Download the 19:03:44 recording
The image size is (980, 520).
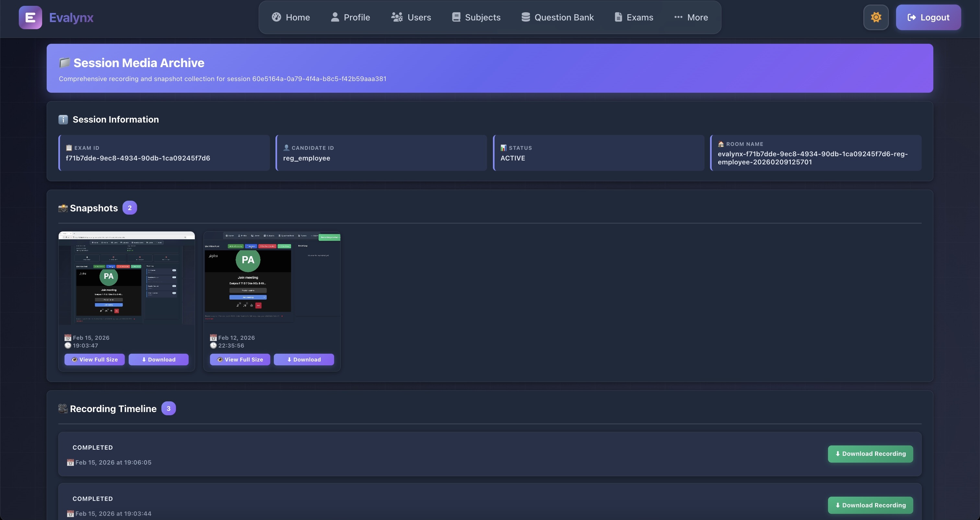pos(870,505)
